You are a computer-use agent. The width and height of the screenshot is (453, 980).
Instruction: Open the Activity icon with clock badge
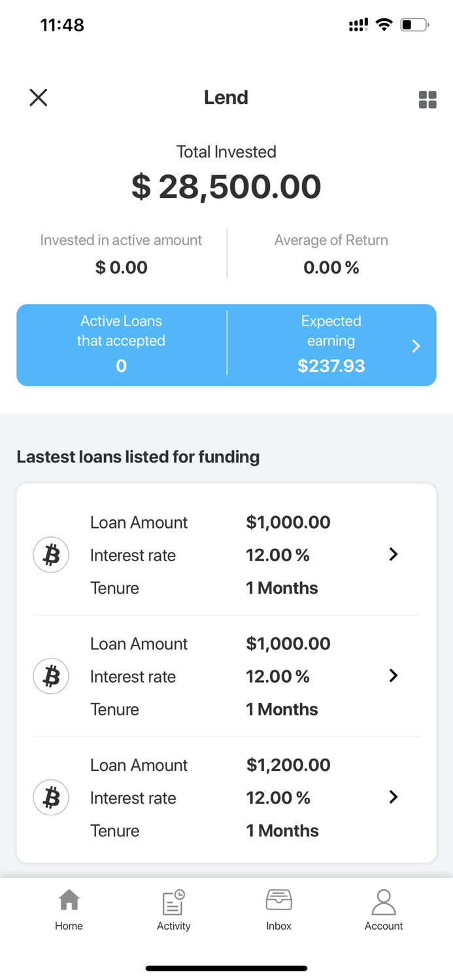(173, 904)
